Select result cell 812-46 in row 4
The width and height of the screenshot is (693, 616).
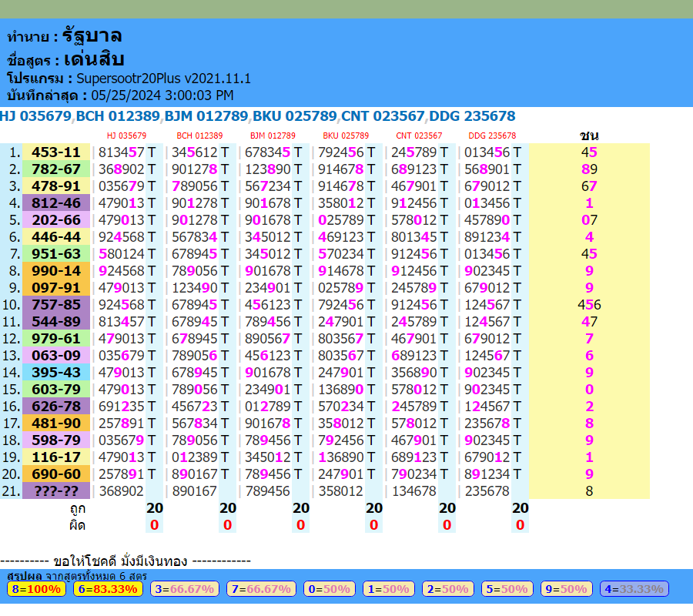point(56,203)
